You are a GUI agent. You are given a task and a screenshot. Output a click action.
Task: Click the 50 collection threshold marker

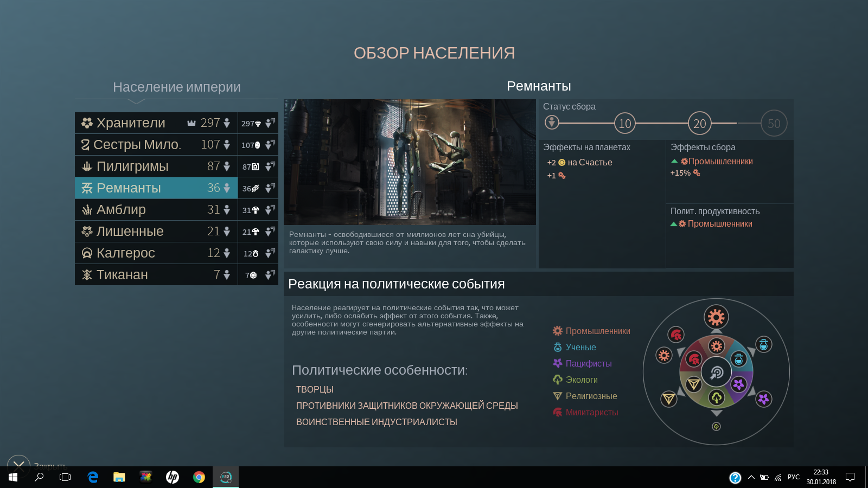pyautogui.click(x=774, y=124)
